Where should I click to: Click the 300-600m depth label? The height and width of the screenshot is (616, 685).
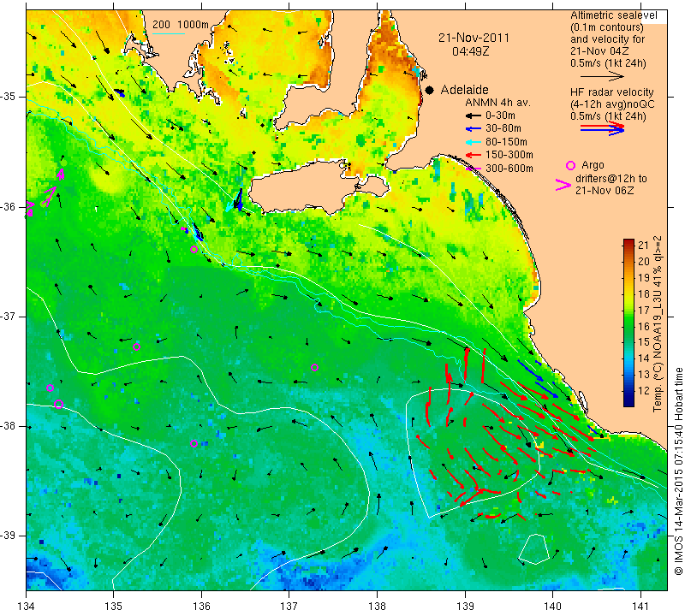(509, 169)
